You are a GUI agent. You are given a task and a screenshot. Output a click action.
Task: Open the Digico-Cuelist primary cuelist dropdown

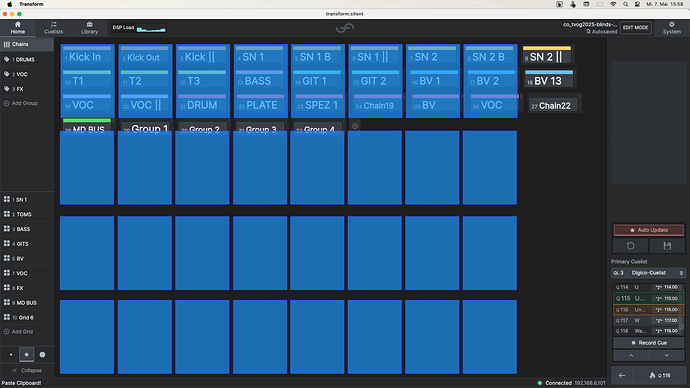tap(648, 273)
